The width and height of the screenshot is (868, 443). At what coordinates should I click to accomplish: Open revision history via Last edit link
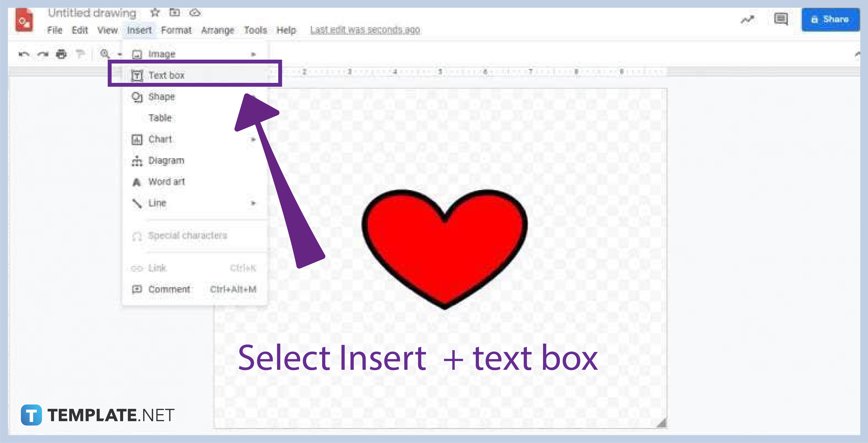point(365,30)
